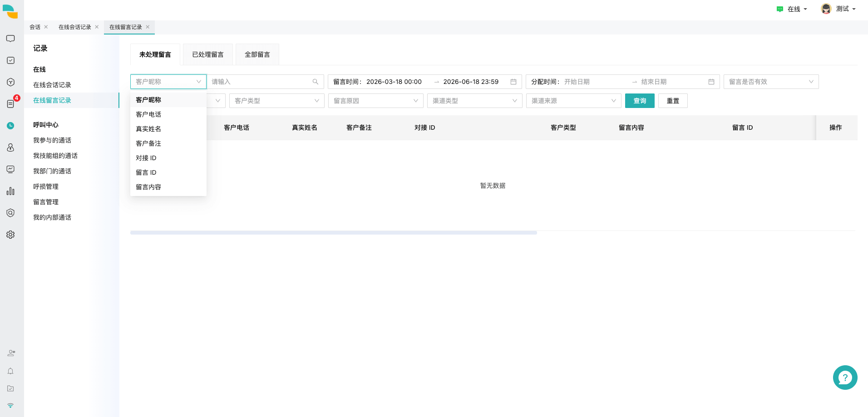
Task: Click the 分配时间 开始日期 field
Action: pyautogui.click(x=577, y=82)
